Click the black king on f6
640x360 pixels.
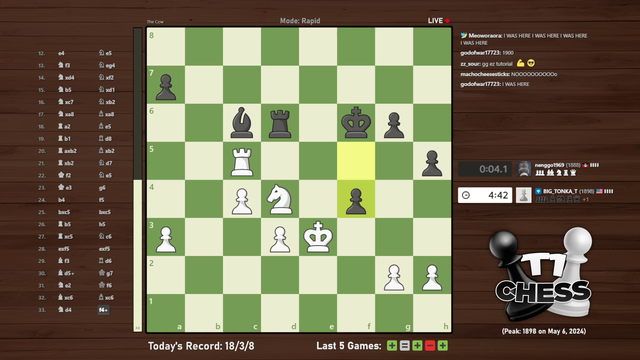click(356, 123)
